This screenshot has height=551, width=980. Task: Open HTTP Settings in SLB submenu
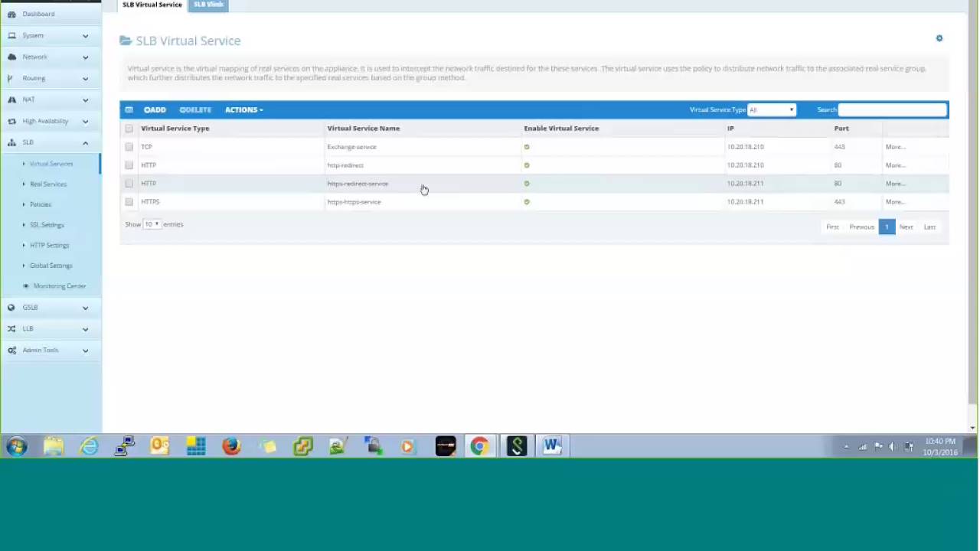(x=49, y=245)
